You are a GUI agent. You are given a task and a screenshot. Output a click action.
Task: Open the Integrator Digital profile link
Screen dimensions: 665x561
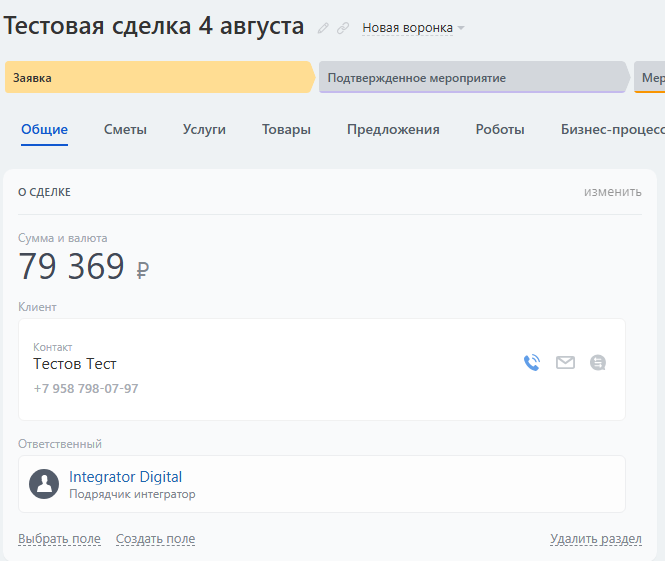(x=126, y=477)
